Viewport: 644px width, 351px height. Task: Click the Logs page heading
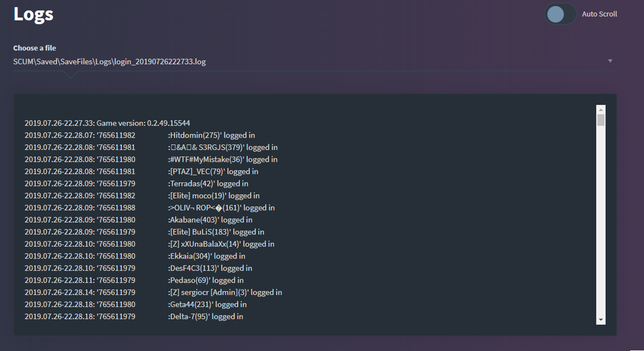(x=33, y=14)
